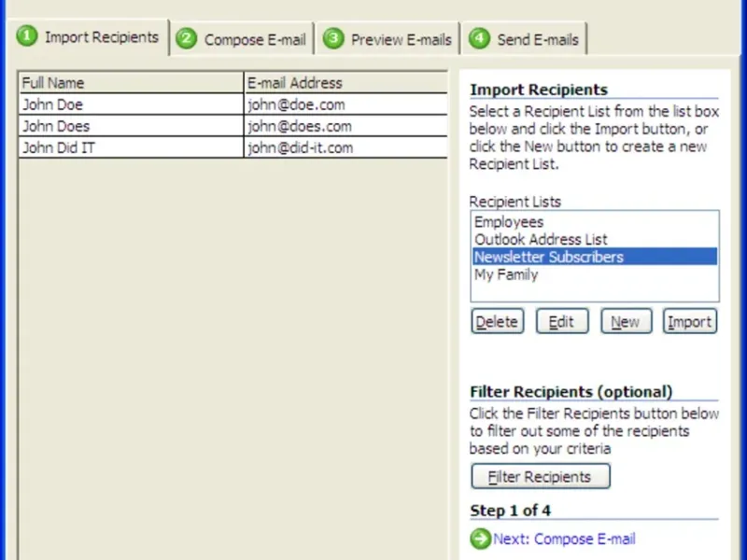747x560 pixels.
Task: Click the green step 1 circle icon
Action: pos(27,36)
